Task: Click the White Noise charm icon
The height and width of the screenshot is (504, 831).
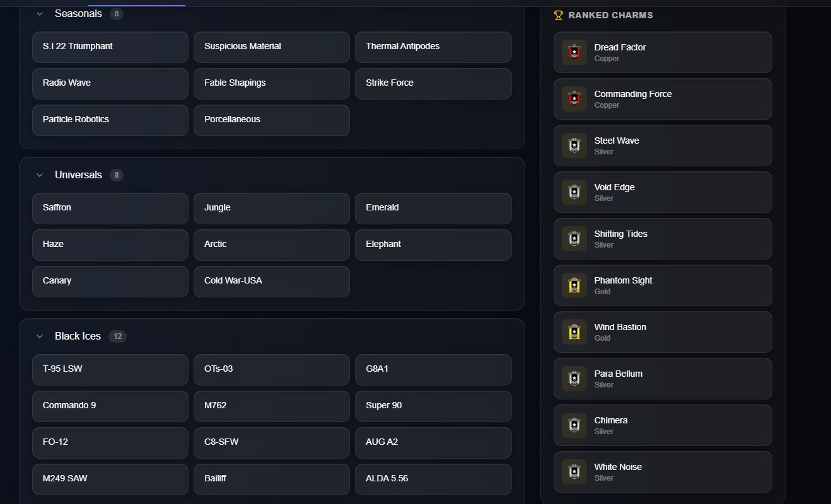Action: point(574,472)
